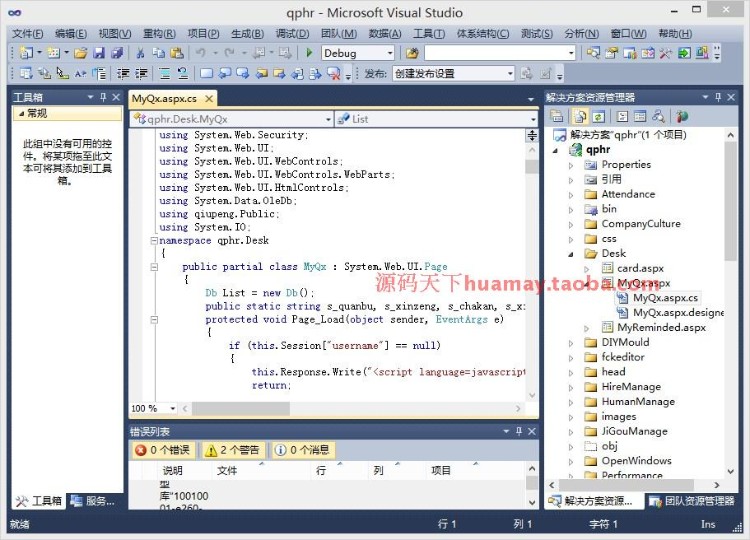The height and width of the screenshot is (540, 750).
Task: Open the List member dropdown
Action: tap(532, 119)
